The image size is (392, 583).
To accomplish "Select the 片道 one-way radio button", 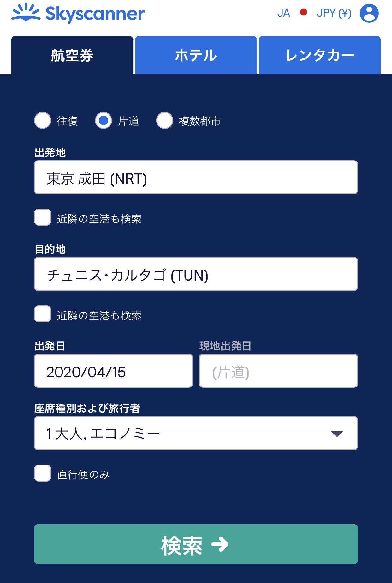I will (104, 120).
